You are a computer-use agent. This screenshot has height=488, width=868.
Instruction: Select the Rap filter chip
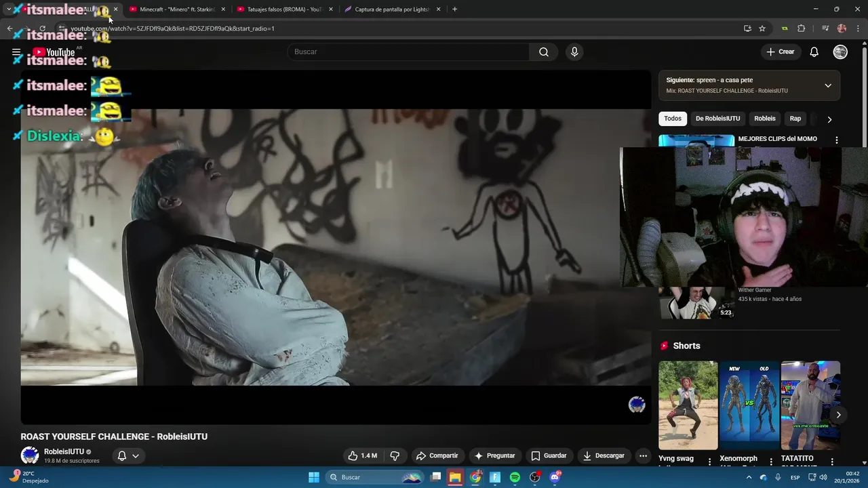click(x=795, y=119)
